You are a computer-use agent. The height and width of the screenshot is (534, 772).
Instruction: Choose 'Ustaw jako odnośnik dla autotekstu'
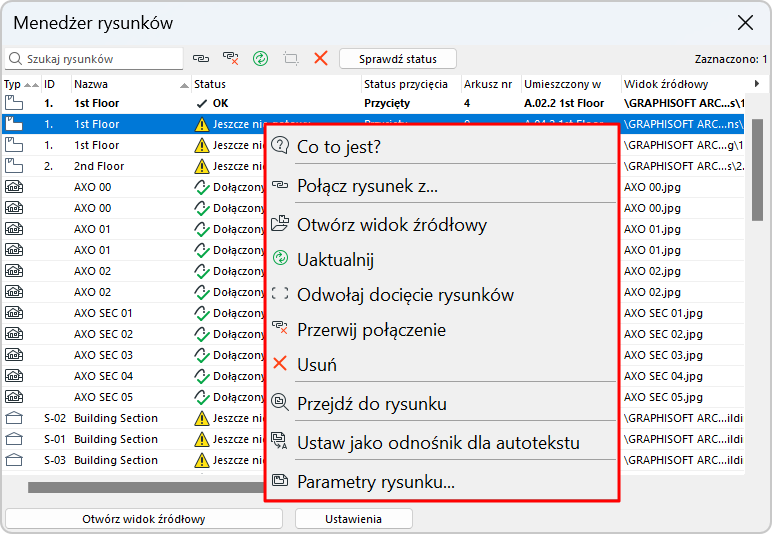click(442, 442)
